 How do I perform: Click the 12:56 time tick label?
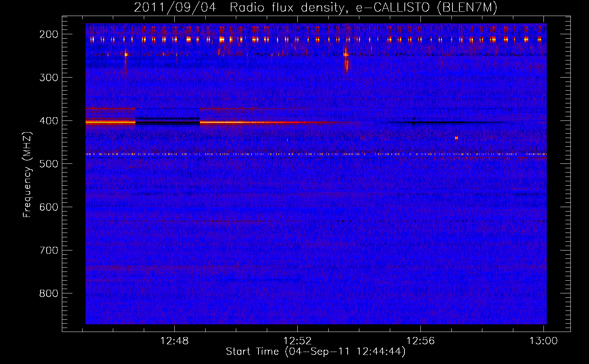(420, 341)
